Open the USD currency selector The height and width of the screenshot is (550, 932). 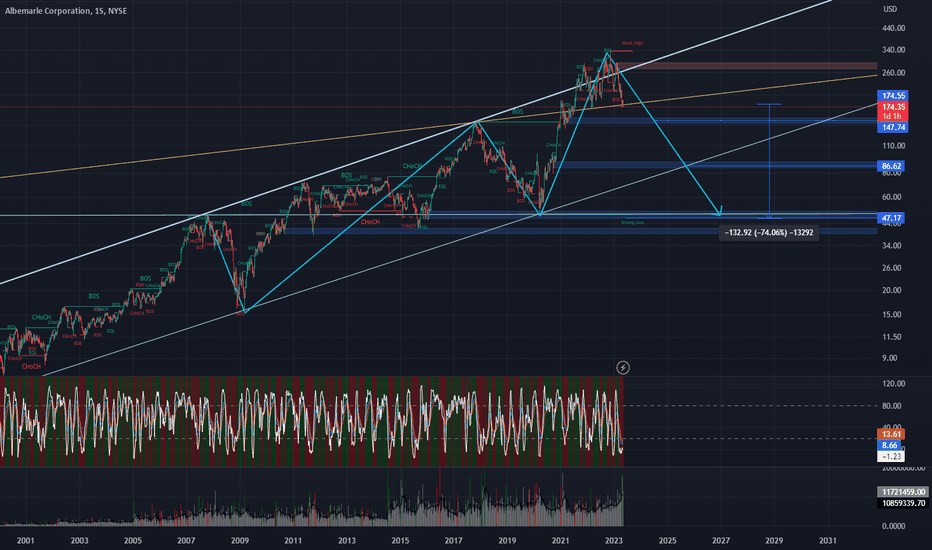(890, 9)
